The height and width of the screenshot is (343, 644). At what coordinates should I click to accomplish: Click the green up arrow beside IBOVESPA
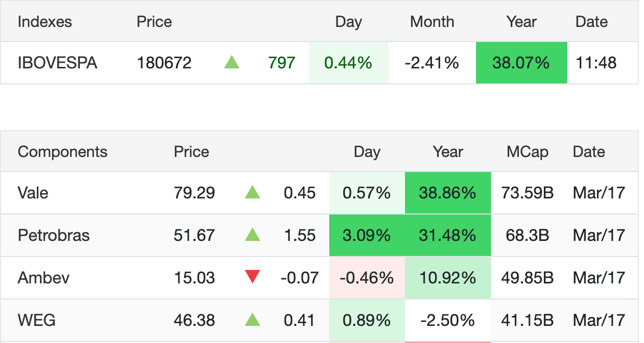(232, 63)
